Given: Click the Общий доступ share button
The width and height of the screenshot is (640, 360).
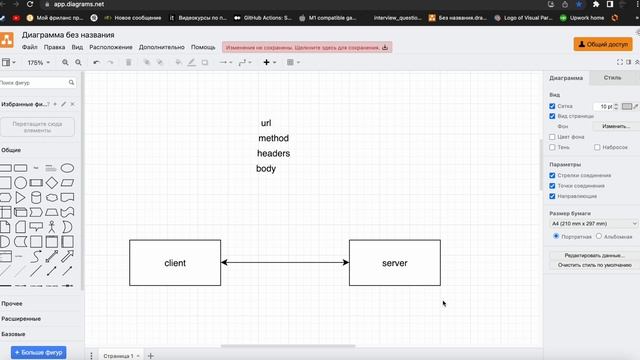Looking at the screenshot, I should coord(603,44).
